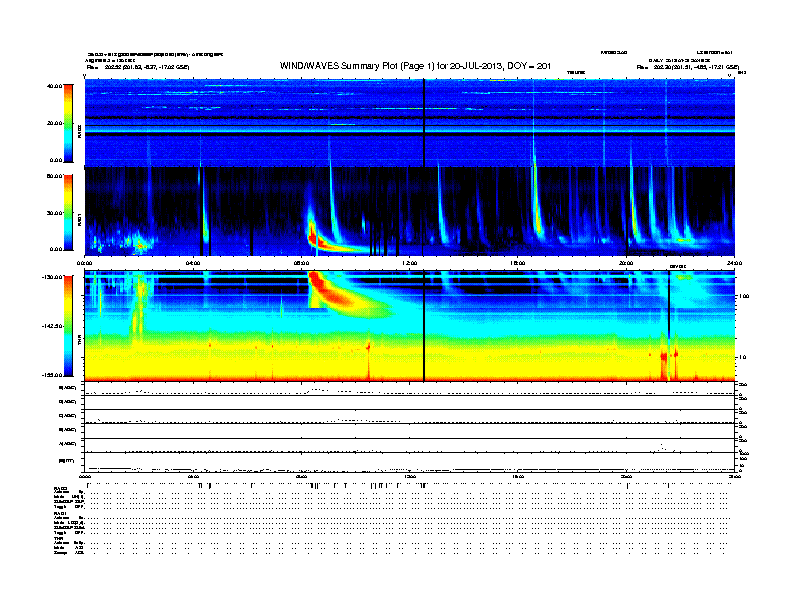This screenshot has height=612, width=792.
Task: Click the 40.00 tick on RAD2 color scale
Action: [54, 86]
